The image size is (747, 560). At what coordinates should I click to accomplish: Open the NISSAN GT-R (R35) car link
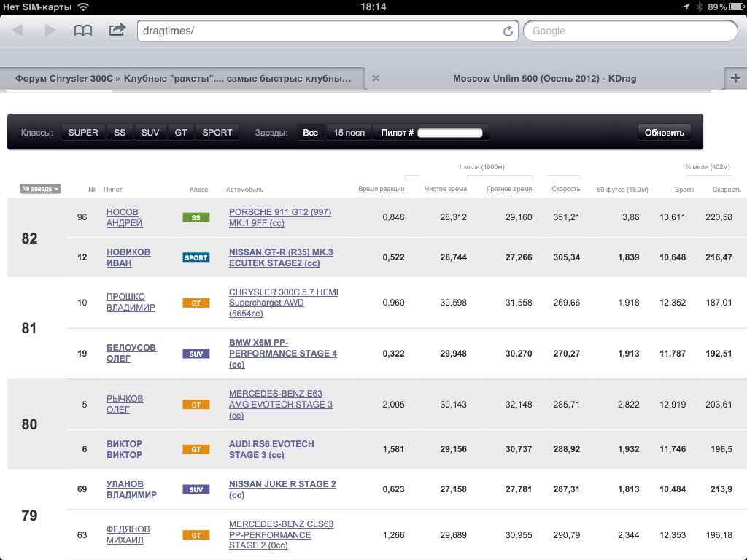[281, 257]
